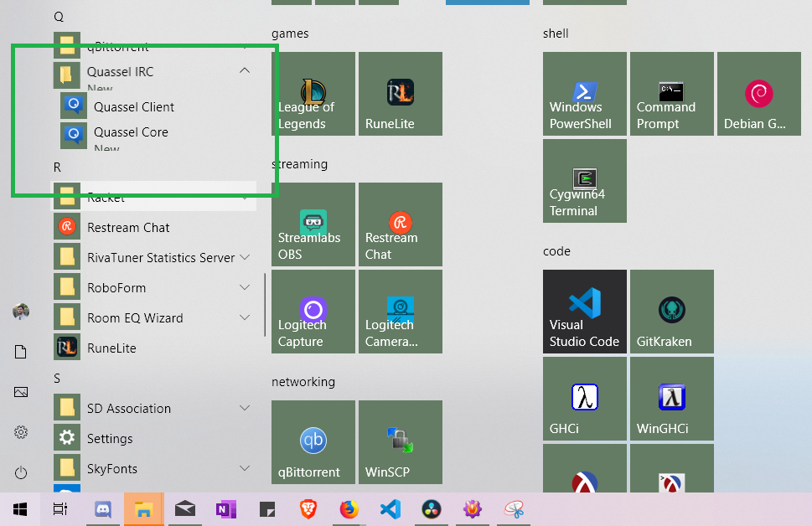Open the Snipping Tool scissors taskbar icon

click(514, 509)
